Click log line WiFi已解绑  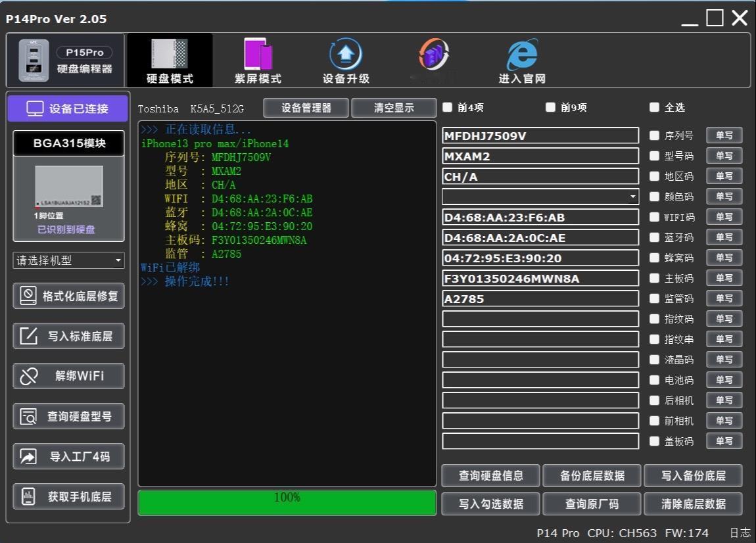(170, 268)
